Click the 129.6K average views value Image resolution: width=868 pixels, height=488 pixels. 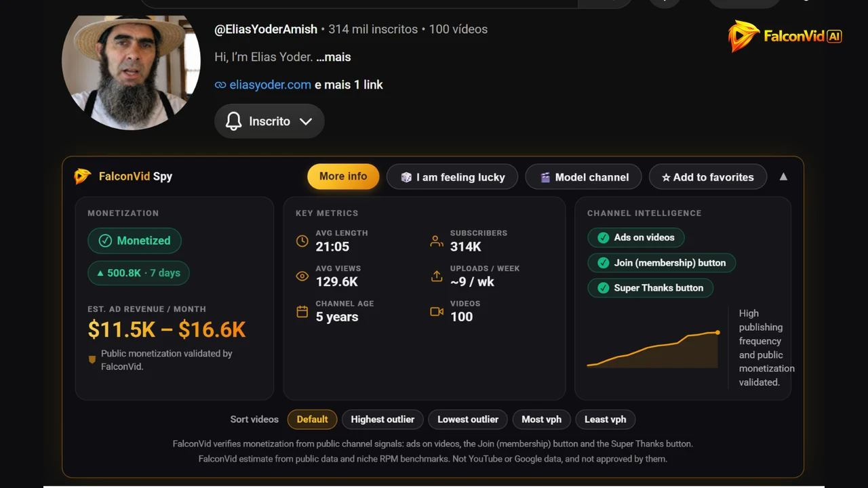coord(336,282)
